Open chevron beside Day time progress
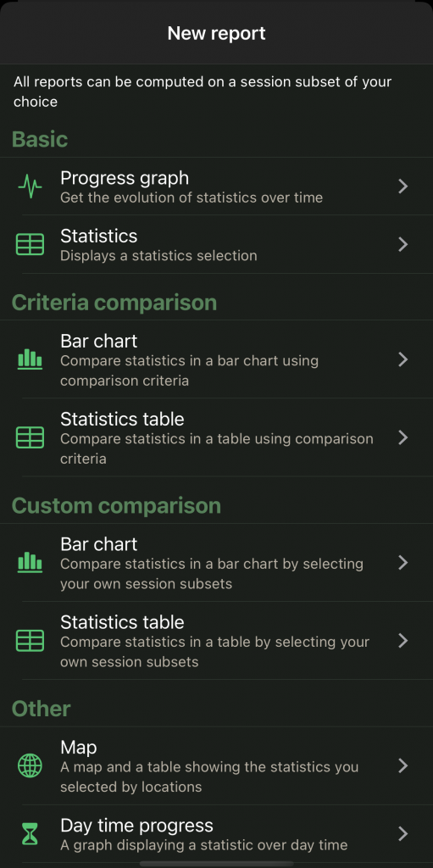Image resolution: width=433 pixels, height=868 pixels. (x=403, y=834)
